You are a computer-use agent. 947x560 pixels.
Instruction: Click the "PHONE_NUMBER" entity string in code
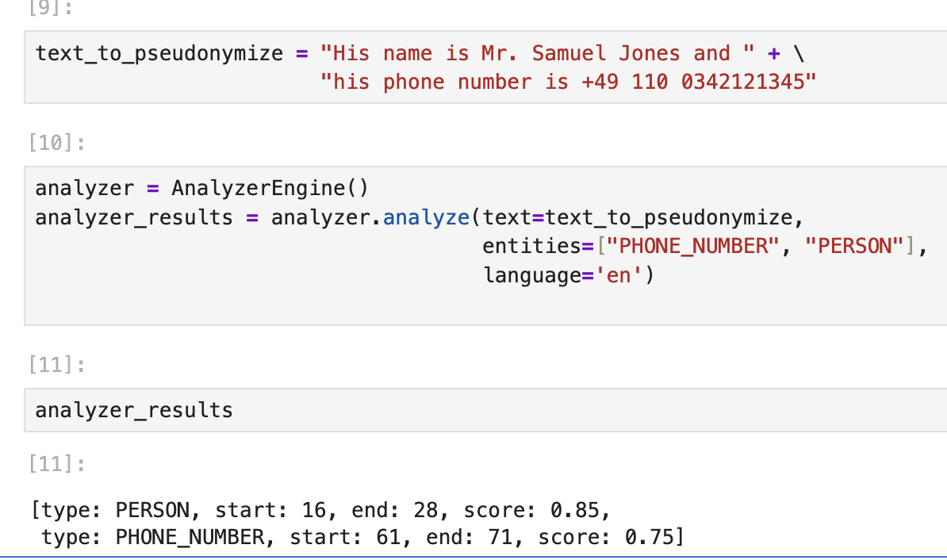(692, 247)
